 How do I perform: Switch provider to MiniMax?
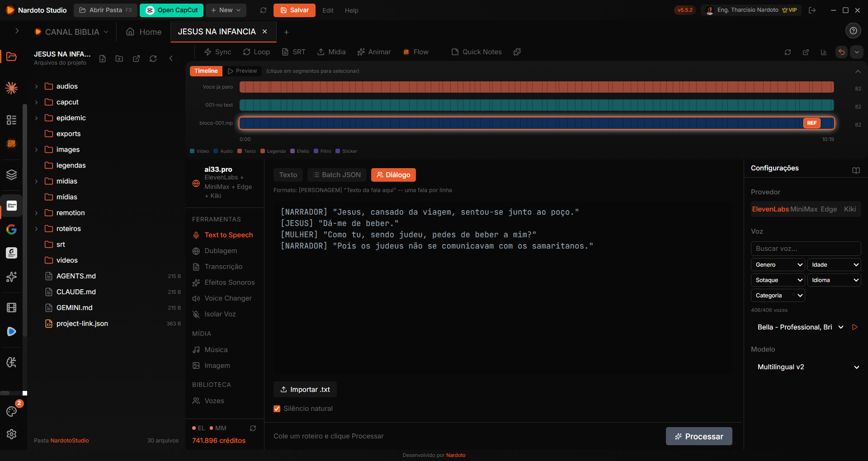[x=804, y=209]
